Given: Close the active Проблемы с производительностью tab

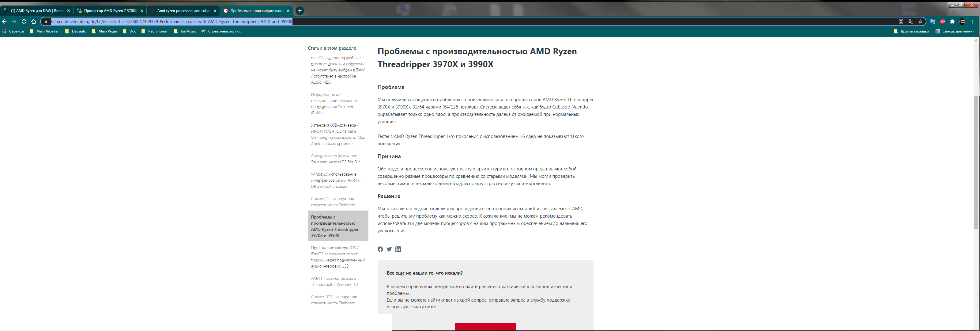Looking at the screenshot, I should pos(288,11).
